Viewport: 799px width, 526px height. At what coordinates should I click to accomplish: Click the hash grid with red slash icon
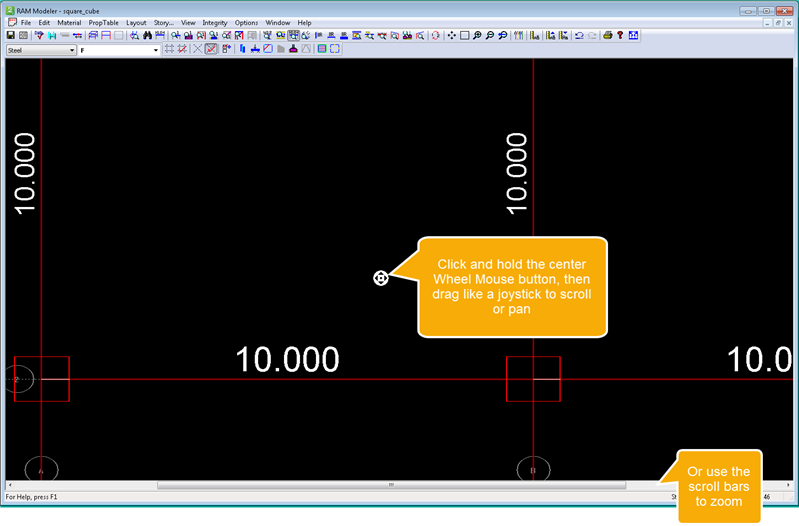182,49
